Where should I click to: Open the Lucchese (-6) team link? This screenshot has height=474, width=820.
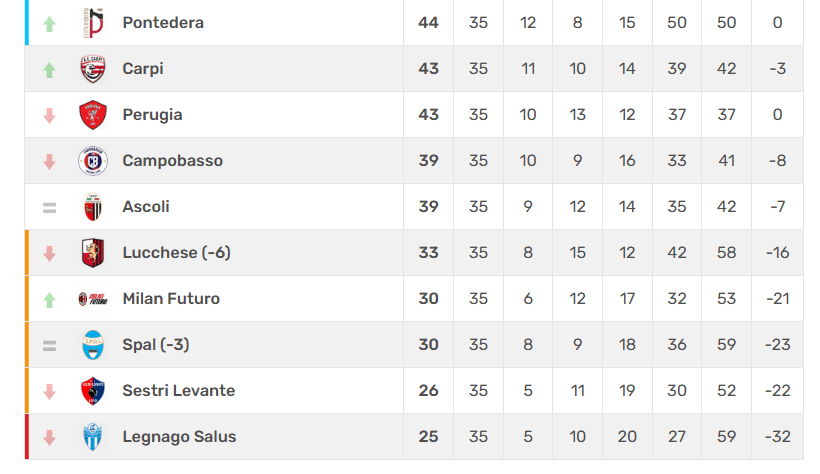[x=176, y=253]
